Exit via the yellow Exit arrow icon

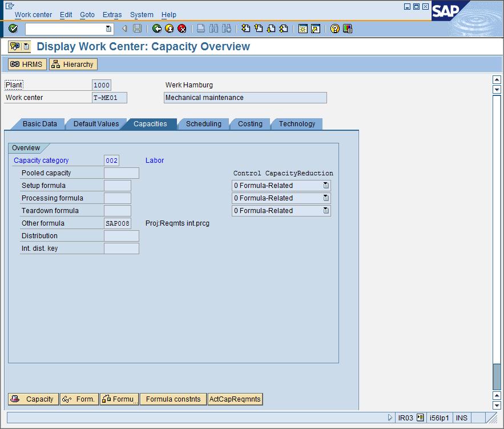[170, 29]
